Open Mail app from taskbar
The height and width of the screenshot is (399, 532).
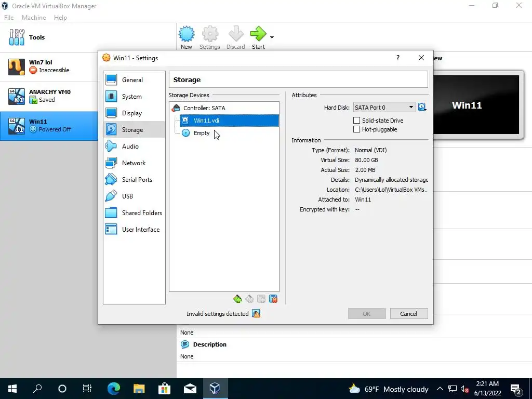pyautogui.click(x=190, y=389)
